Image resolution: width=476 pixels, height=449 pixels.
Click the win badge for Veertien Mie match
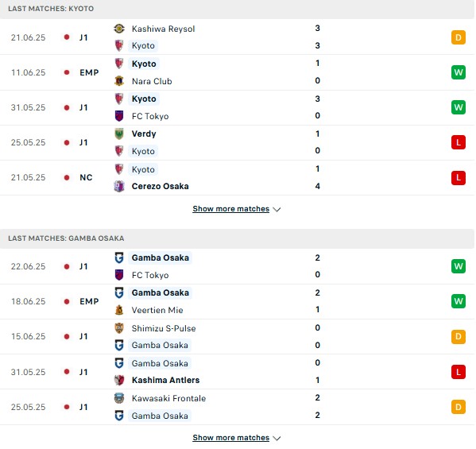click(x=459, y=301)
